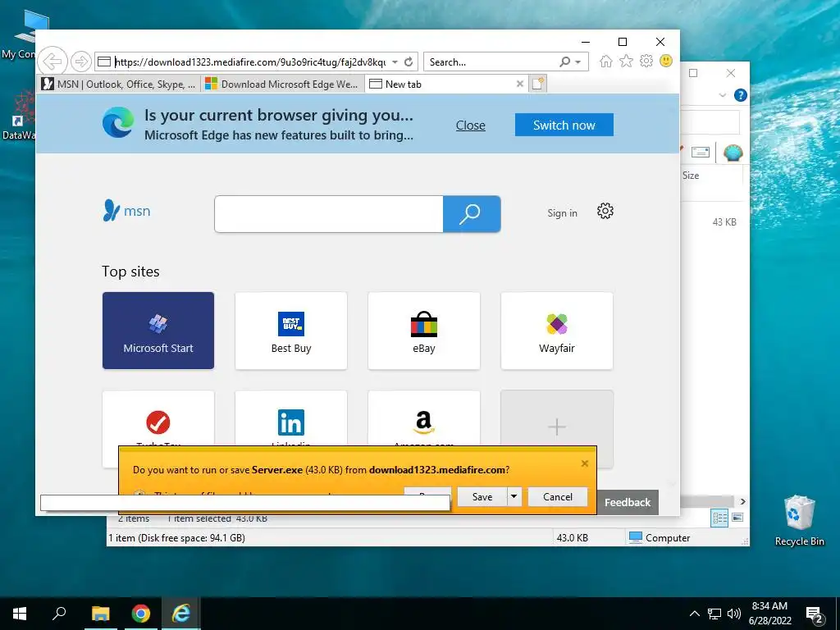This screenshot has width=840, height=630.
Task: Click the blue MSN search magnifier button
Action: coord(472,214)
